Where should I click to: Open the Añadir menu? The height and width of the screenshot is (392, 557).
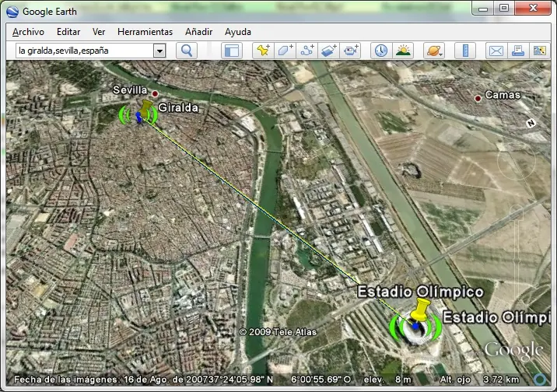(x=198, y=32)
